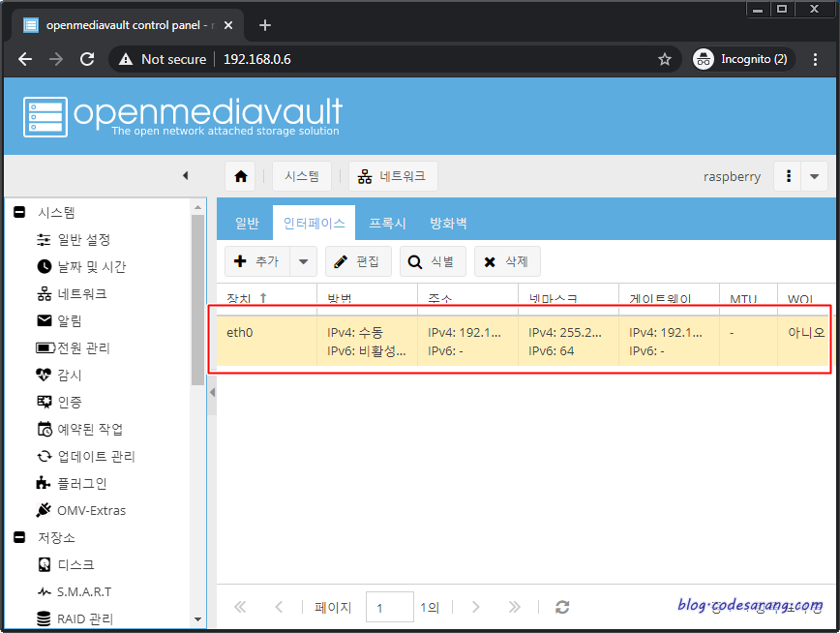
Task: Click the browser back button
Action: point(25,59)
